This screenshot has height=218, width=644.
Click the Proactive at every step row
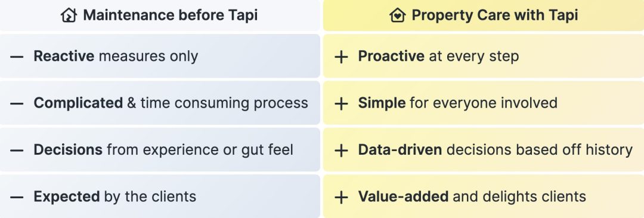[x=484, y=56]
